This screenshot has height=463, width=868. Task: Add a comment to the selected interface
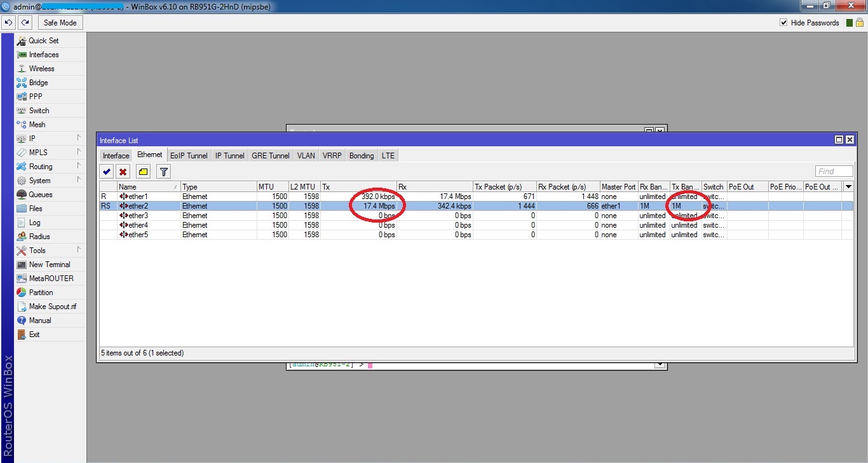pyautogui.click(x=143, y=171)
